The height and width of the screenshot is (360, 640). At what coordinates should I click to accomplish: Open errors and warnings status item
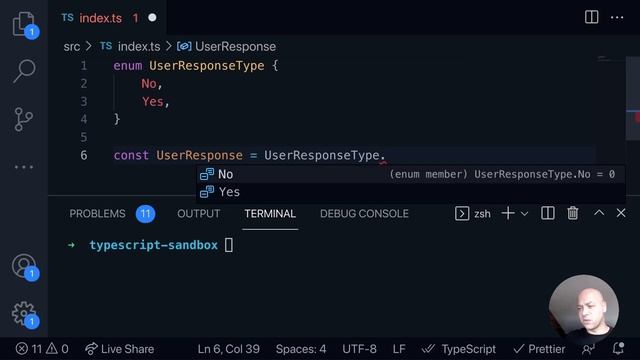coord(42,349)
